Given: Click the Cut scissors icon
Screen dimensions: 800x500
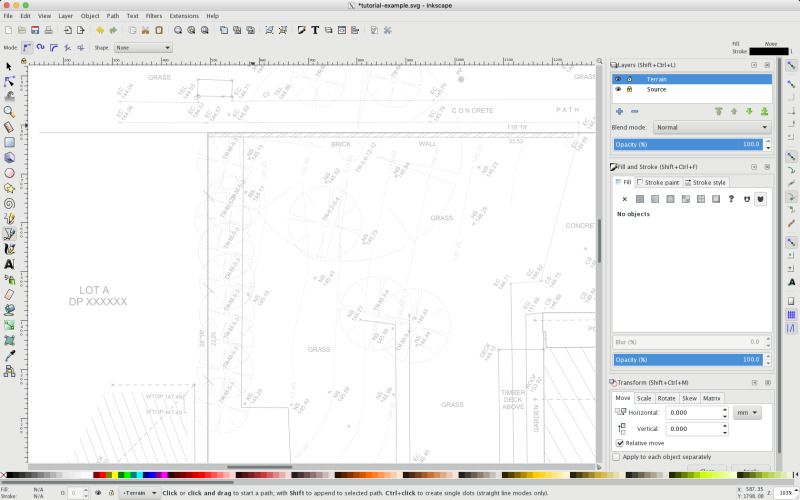Looking at the screenshot, I should pyautogui.click(x=145, y=31).
